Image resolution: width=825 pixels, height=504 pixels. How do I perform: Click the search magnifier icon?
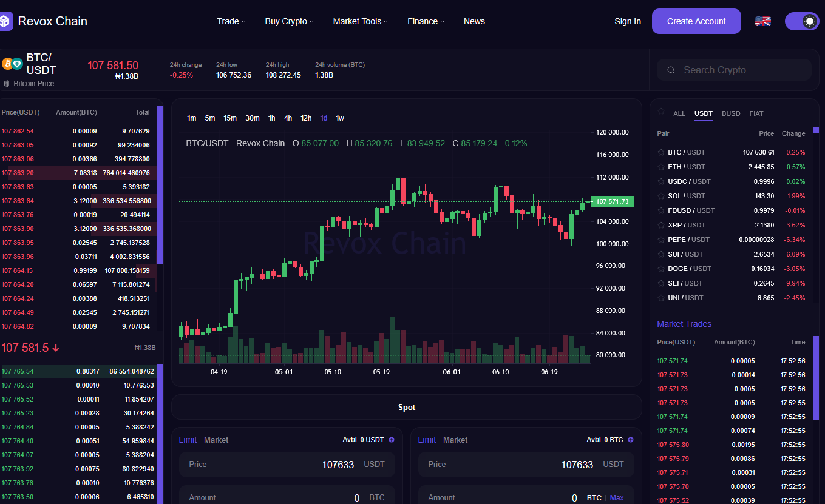pos(671,70)
